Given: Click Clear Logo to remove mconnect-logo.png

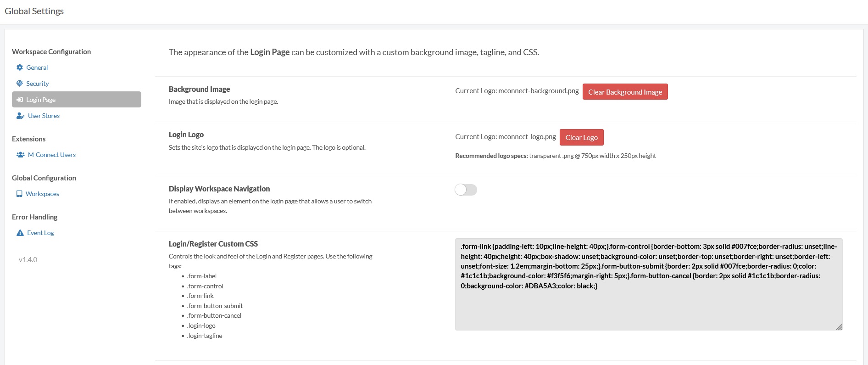Looking at the screenshot, I should coord(581,137).
